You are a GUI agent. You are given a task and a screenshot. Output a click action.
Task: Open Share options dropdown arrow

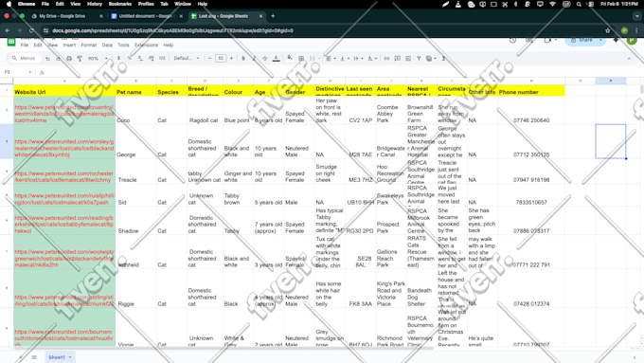[x=600, y=41]
